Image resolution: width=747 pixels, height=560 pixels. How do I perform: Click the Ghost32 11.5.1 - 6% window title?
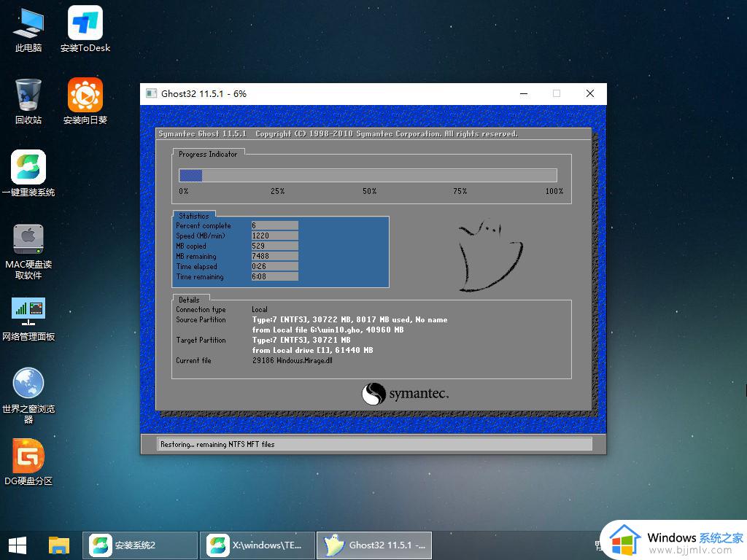pyautogui.click(x=204, y=94)
